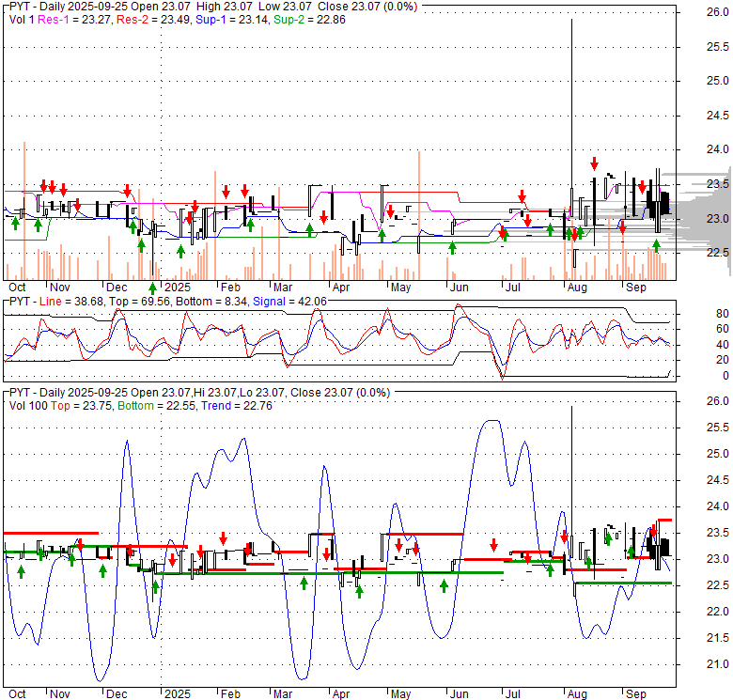This screenshot has height=700, width=733.
Task: Click the Mar month label under the top chart
Action: [x=283, y=288]
